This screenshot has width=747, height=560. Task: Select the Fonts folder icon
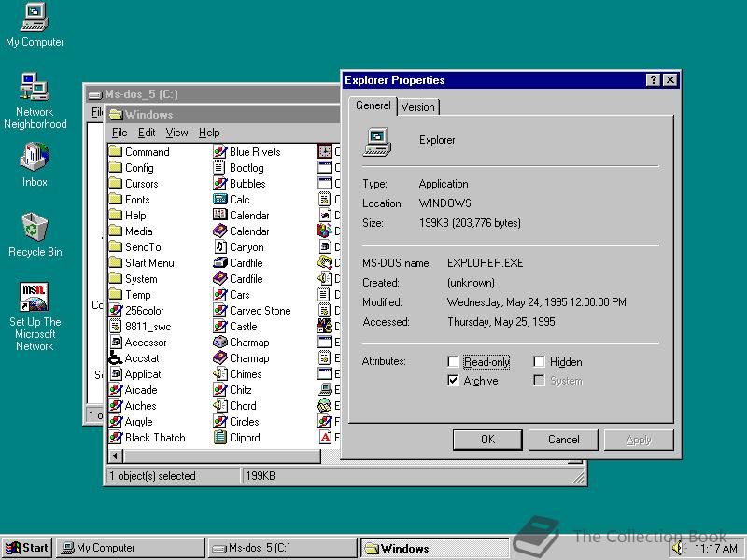click(x=115, y=200)
